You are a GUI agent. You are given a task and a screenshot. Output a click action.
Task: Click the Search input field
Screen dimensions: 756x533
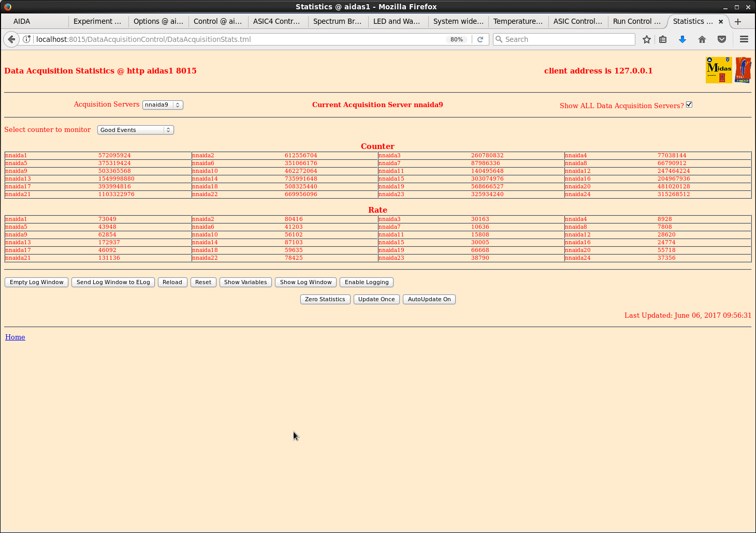pos(567,39)
